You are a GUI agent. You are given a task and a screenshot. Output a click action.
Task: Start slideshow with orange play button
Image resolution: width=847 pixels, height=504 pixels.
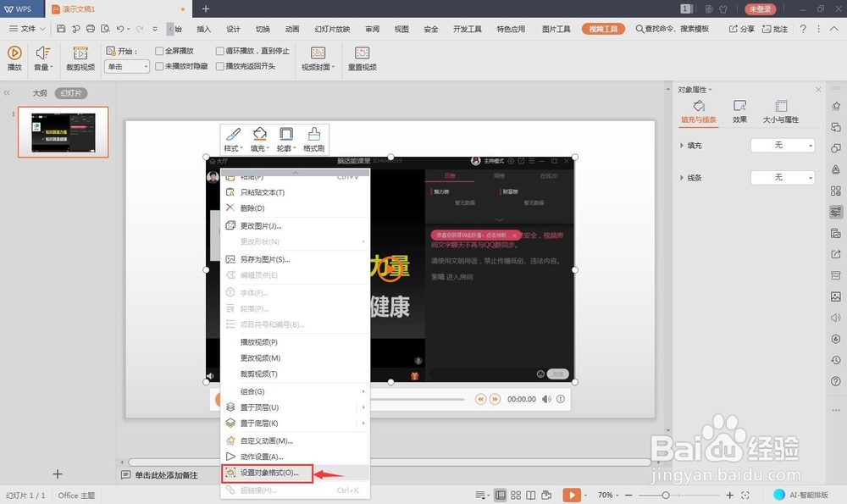pyautogui.click(x=572, y=495)
